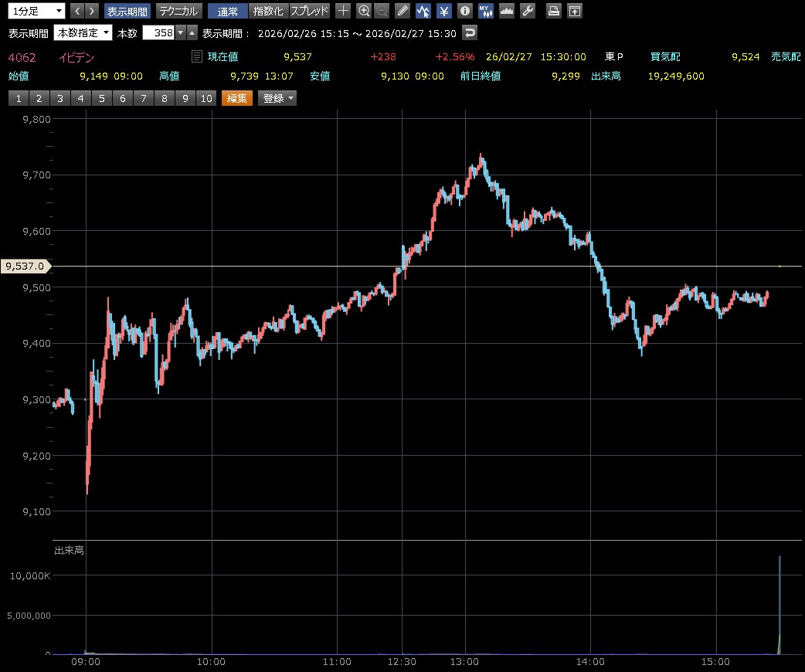
Task: Click the orange 編集 button
Action: pyautogui.click(x=236, y=98)
